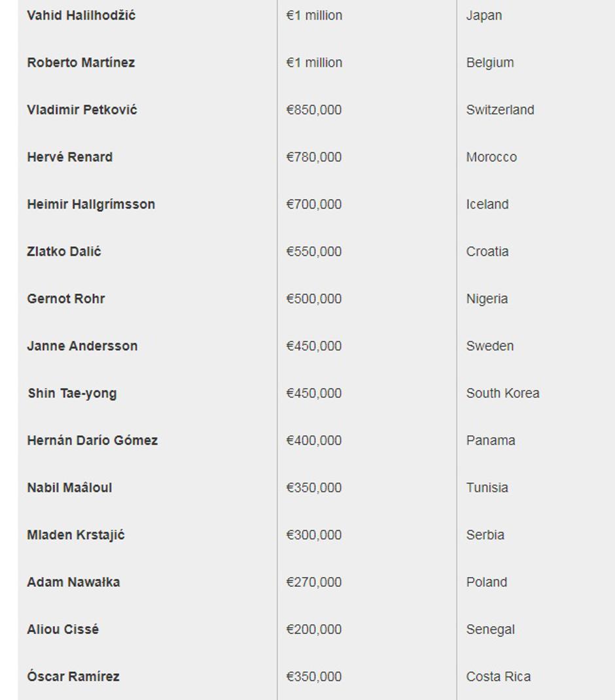615x700 pixels.
Task: Click on Aliou Cissé's name
Action: (x=63, y=629)
